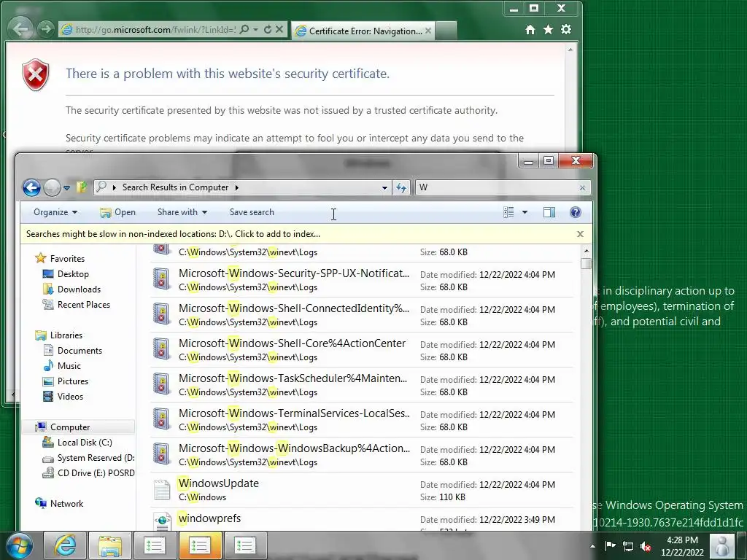Select TerminalServices-LocalSes.. log file icon
This screenshot has width=747, height=560.
point(161,420)
